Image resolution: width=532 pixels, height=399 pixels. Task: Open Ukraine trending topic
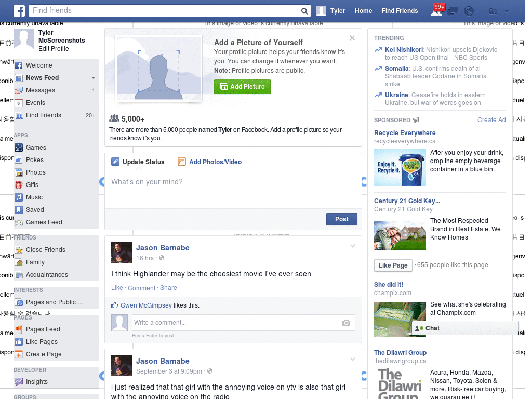[396, 95]
